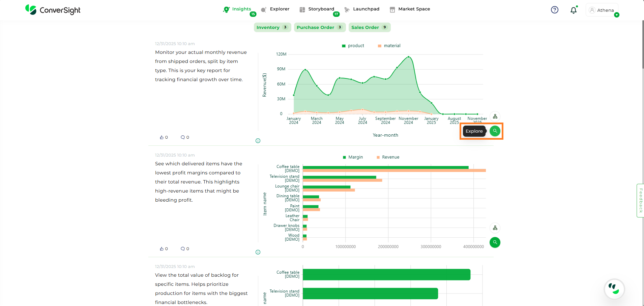Viewport: 644px width, 306px height.
Task: Open the help question mark icon
Action: pyautogui.click(x=554, y=10)
